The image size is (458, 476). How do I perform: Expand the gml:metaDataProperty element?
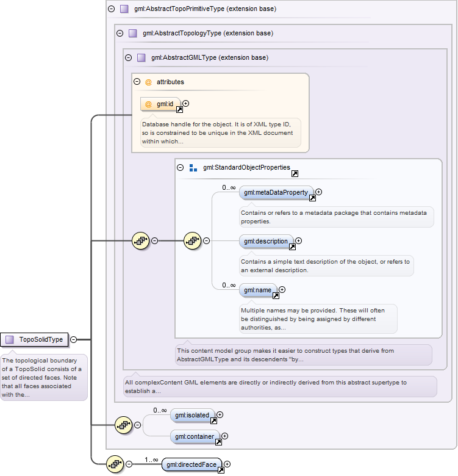318,192
